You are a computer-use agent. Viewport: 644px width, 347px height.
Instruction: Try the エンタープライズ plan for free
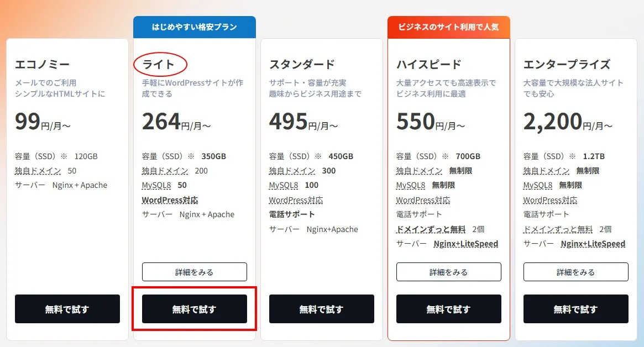575,309
